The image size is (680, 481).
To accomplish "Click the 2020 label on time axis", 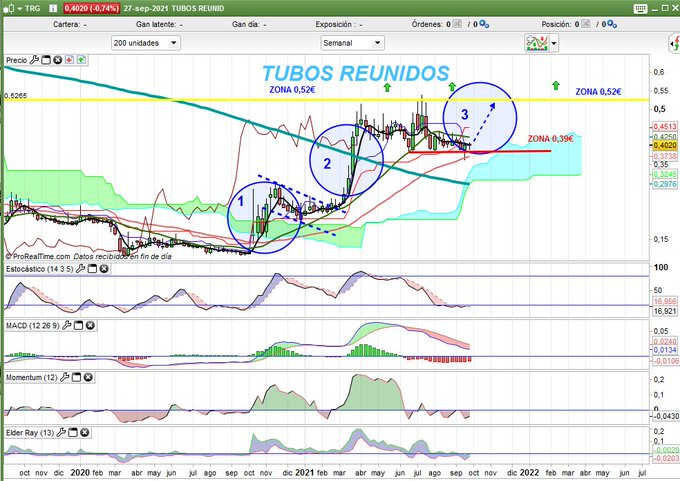I will tap(80, 472).
